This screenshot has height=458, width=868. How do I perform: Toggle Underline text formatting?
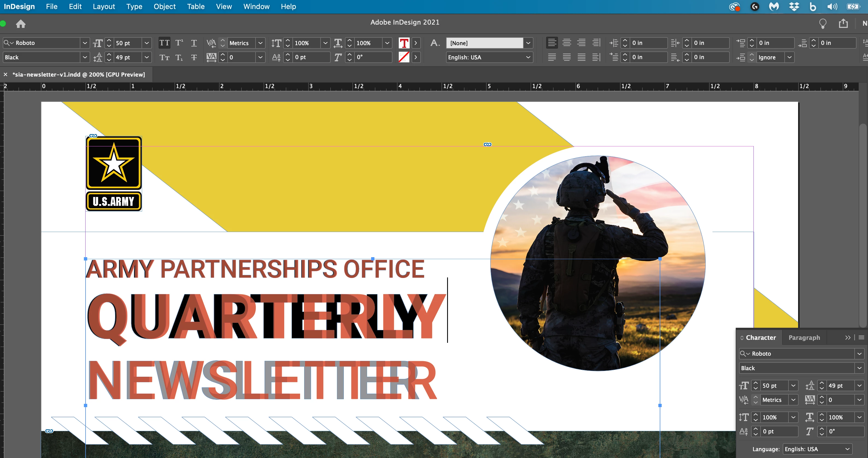point(194,43)
